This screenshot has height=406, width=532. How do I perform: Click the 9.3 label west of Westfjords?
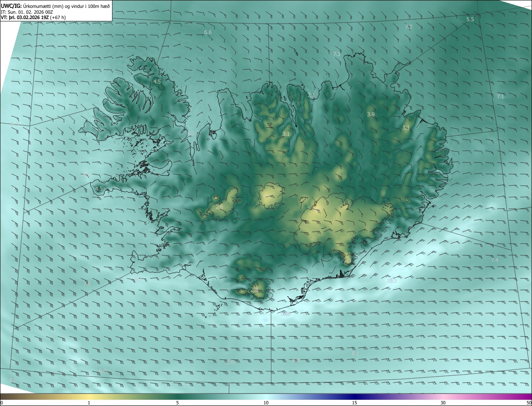(14, 124)
